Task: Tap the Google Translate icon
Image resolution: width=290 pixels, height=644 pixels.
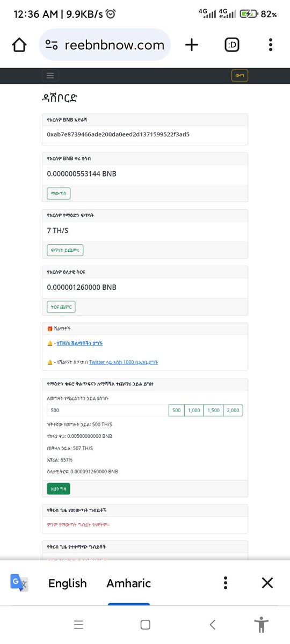Action: [x=19, y=582]
